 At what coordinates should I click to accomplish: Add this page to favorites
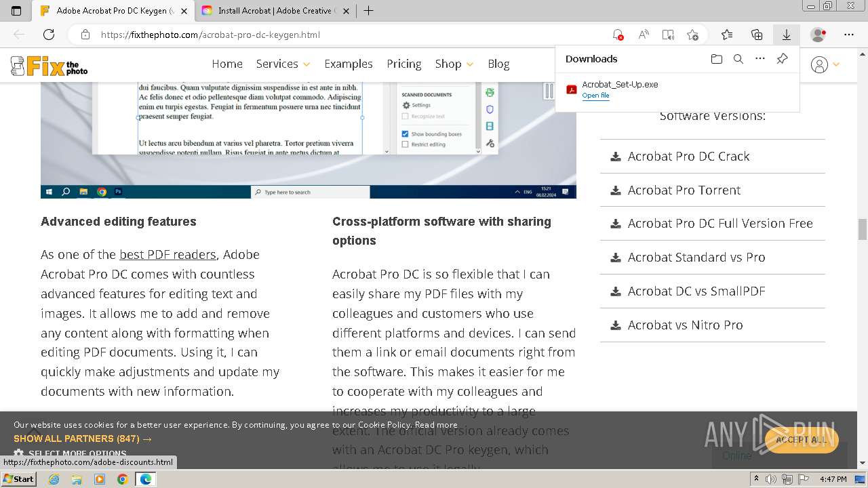[x=692, y=35]
